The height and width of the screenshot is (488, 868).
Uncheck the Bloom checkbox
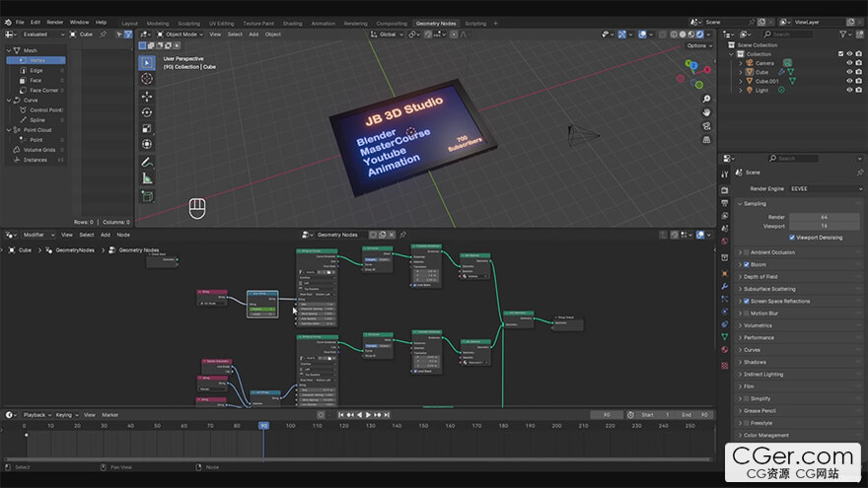747,264
